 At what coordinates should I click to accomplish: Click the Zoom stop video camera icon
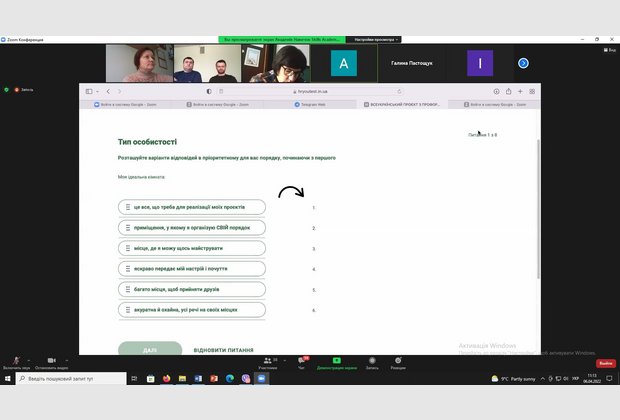pyautogui.click(x=51, y=360)
